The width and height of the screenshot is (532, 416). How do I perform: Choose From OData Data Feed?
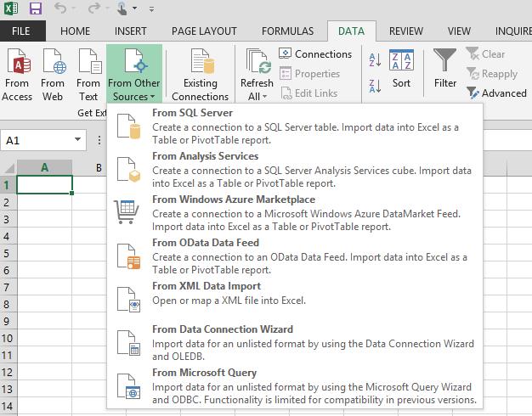point(295,256)
